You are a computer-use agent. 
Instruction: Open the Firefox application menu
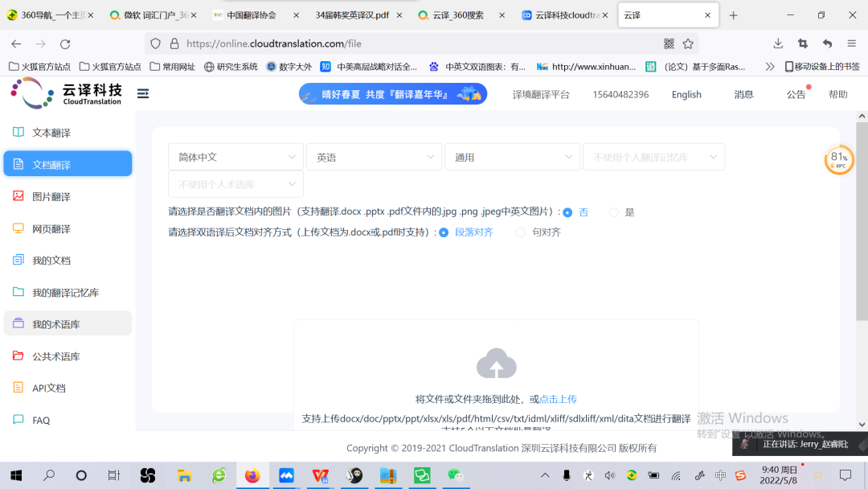pos(852,43)
